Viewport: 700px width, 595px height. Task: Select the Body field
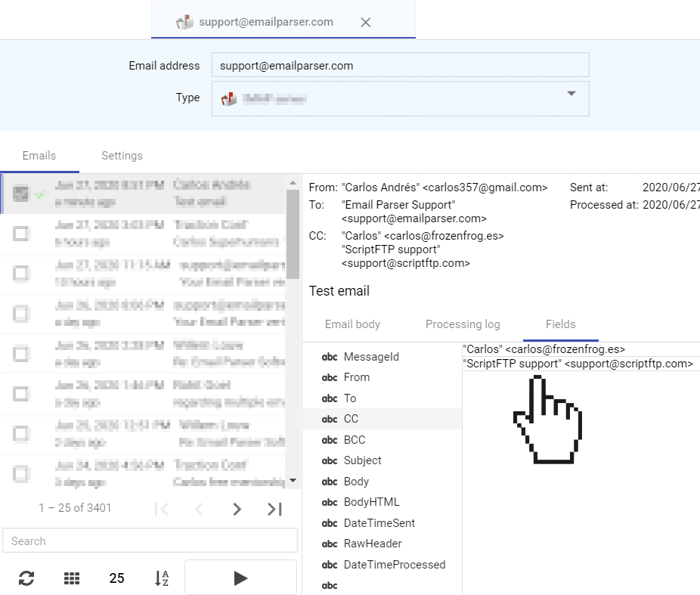click(383, 482)
